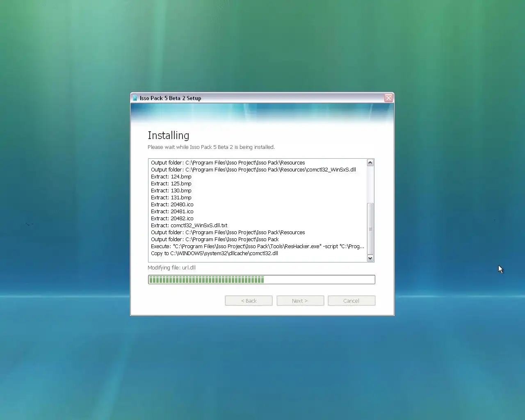Select the 'Extract: comctl32_WinSxS.dll.txt' line
Image resolution: width=525 pixels, height=420 pixels.
point(189,226)
